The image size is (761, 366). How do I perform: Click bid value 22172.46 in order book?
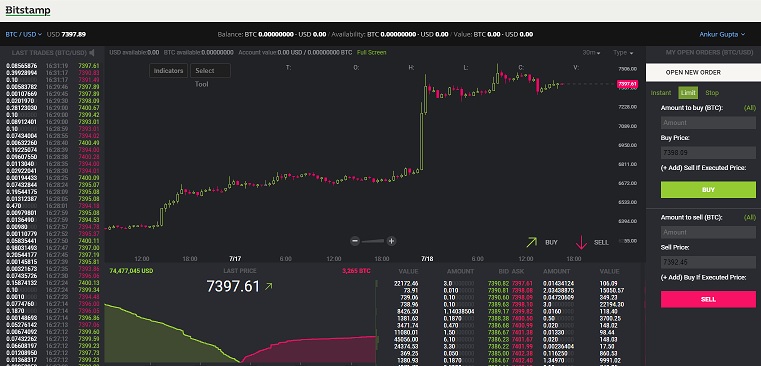pyautogui.click(x=407, y=283)
